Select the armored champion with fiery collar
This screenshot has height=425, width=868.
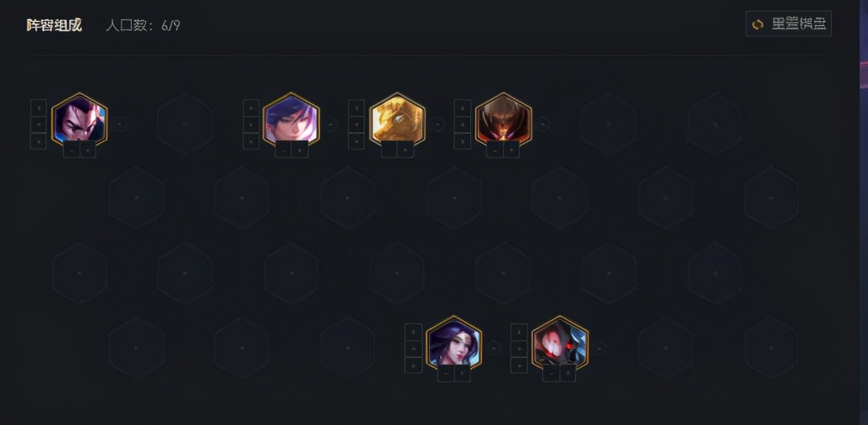[503, 120]
